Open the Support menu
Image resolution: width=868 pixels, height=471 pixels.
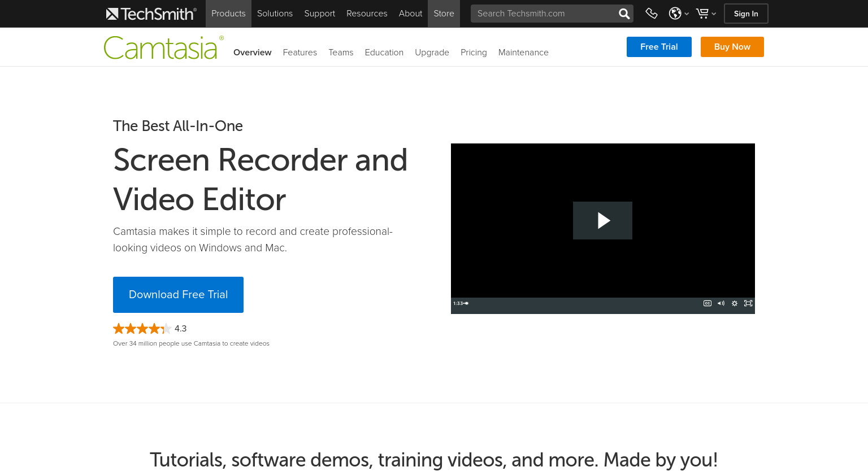pos(319,14)
